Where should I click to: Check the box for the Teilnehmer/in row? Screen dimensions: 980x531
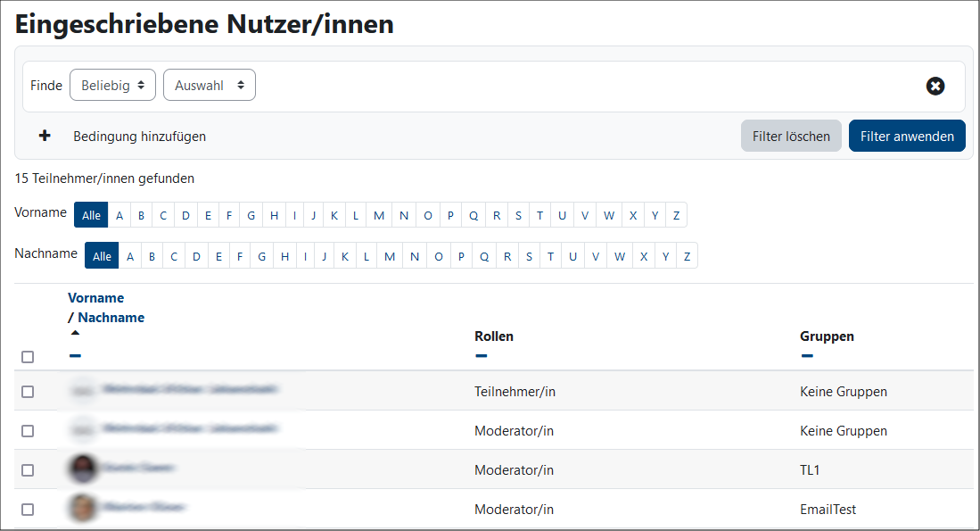click(x=28, y=392)
